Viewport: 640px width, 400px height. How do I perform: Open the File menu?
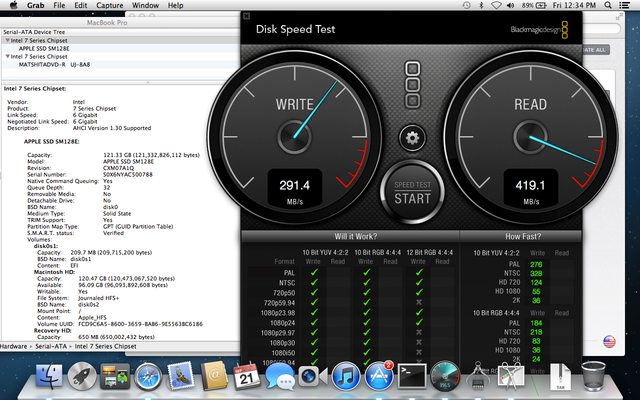(59, 5)
